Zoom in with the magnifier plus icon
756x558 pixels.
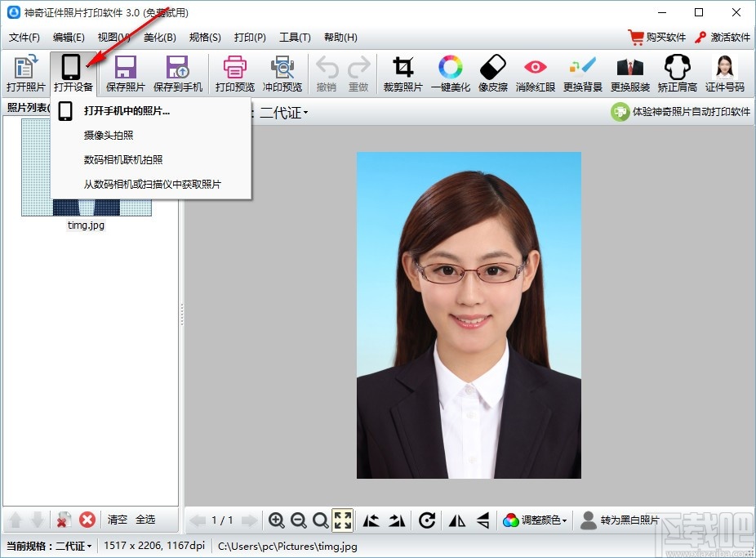pyautogui.click(x=276, y=520)
